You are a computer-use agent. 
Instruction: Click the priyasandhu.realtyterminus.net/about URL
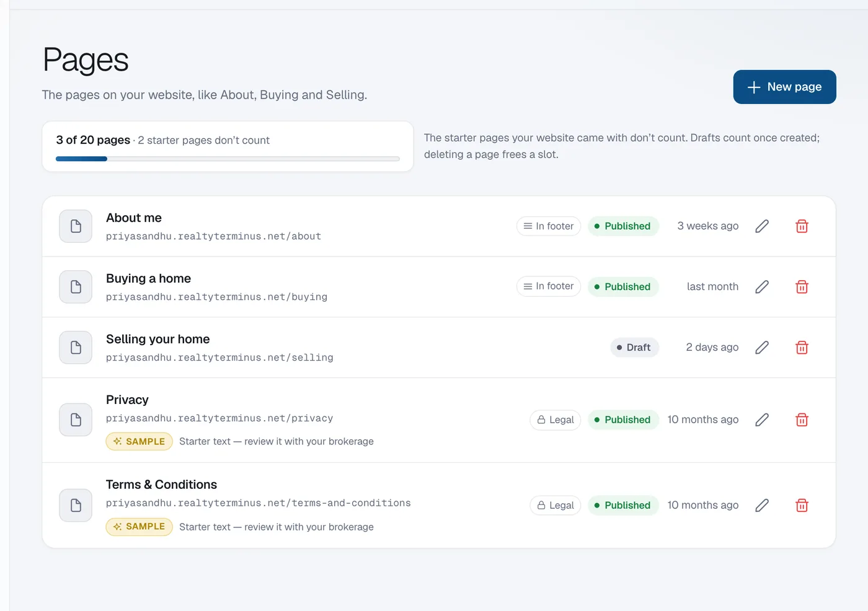coord(214,237)
